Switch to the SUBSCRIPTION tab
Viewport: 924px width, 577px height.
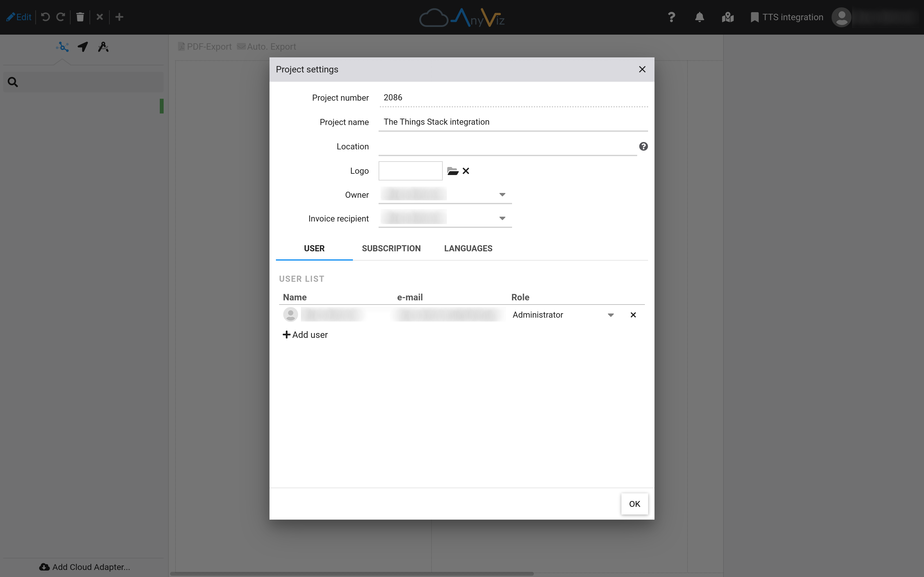pos(391,248)
